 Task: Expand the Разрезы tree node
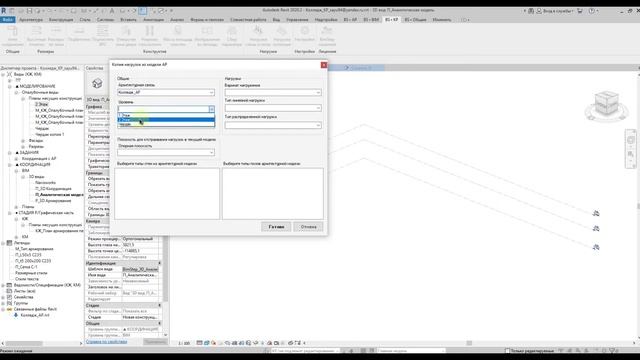coord(23,147)
